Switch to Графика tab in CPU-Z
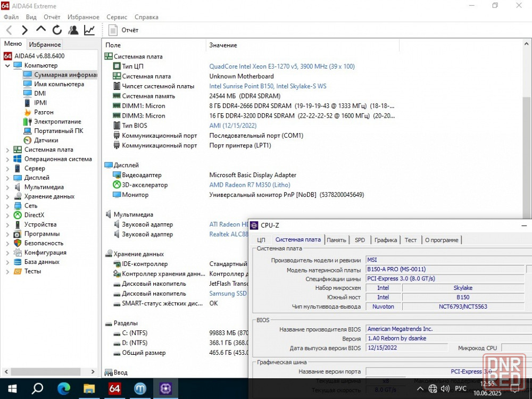Image resolution: width=532 pixels, height=399 pixels. pyautogui.click(x=385, y=240)
